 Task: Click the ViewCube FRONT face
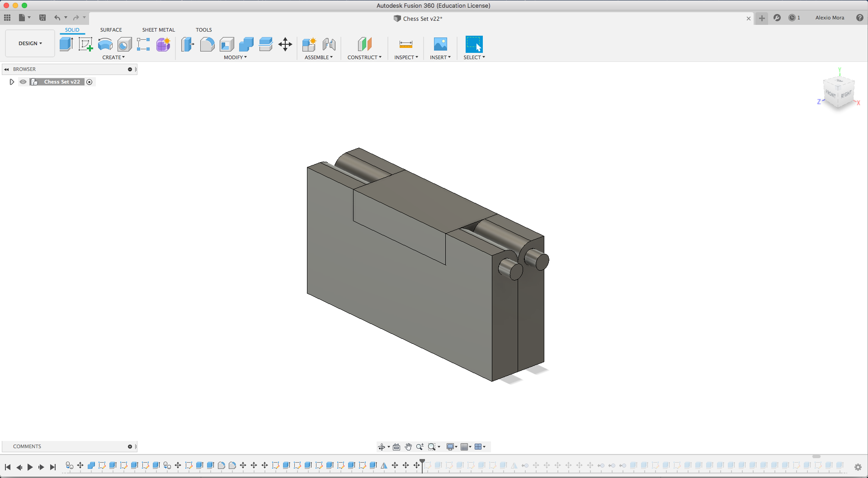pos(831,94)
